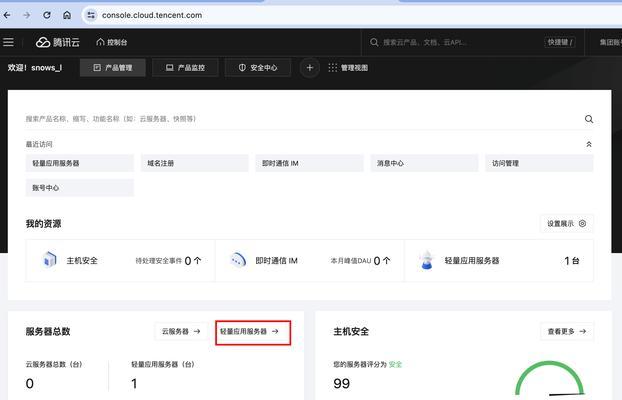The width and height of the screenshot is (622, 400).
Task: Add a new view with plus button
Action: [x=310, y=68]
